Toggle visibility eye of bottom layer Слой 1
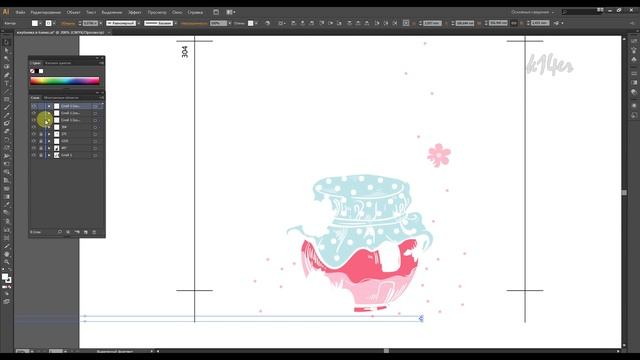This screenshot has width=640, height=360. click(x=34, y=155)
